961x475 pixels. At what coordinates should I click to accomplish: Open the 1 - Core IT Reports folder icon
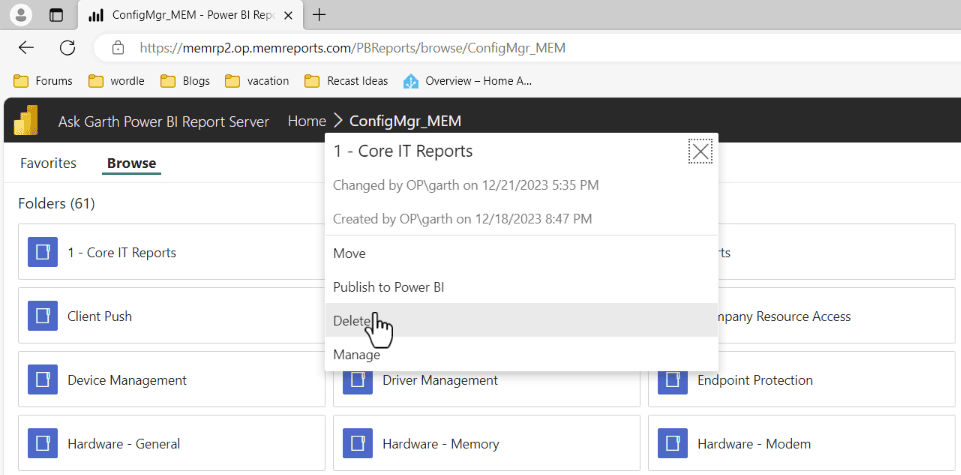43,253
